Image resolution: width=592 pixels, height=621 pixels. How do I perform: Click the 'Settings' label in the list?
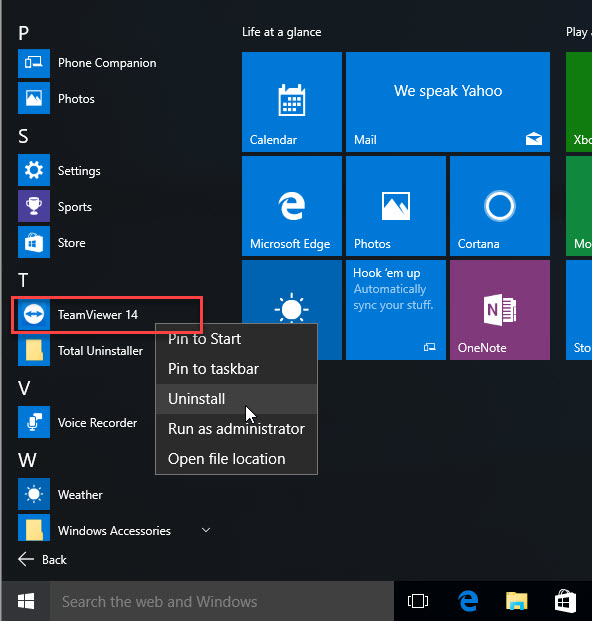[79, 171]
